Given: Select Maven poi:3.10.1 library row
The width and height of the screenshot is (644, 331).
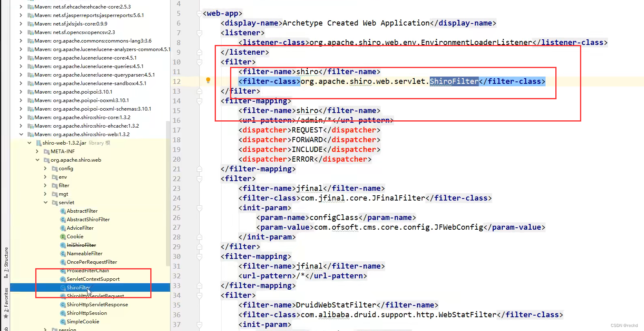Looking at the screenshot, I should (90, 92).
